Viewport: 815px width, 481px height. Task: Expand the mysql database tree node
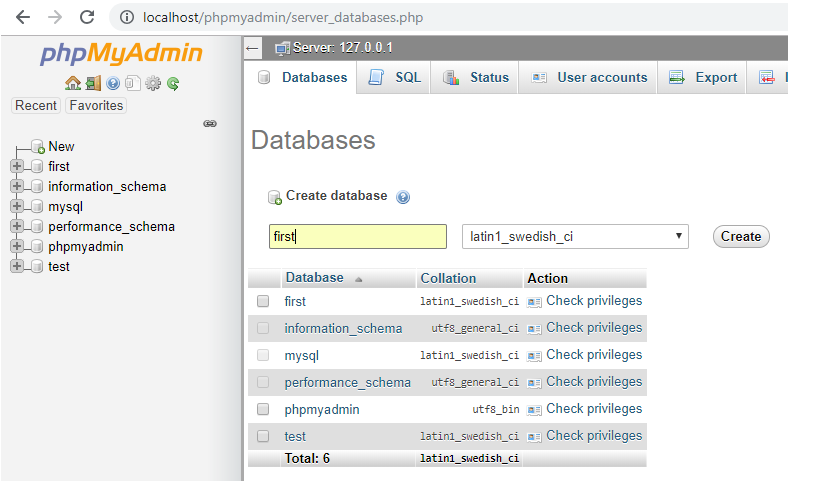pyautogui.click(x=16, y=207)
